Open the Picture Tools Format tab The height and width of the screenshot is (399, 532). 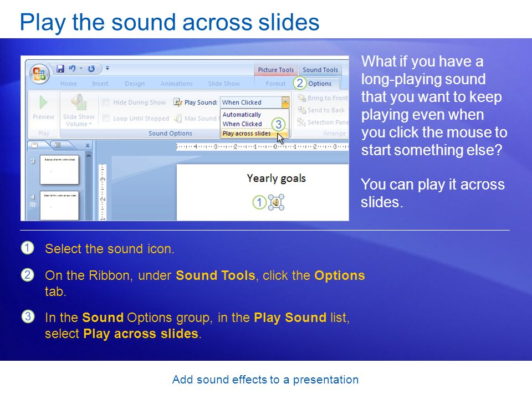[275, 84]
